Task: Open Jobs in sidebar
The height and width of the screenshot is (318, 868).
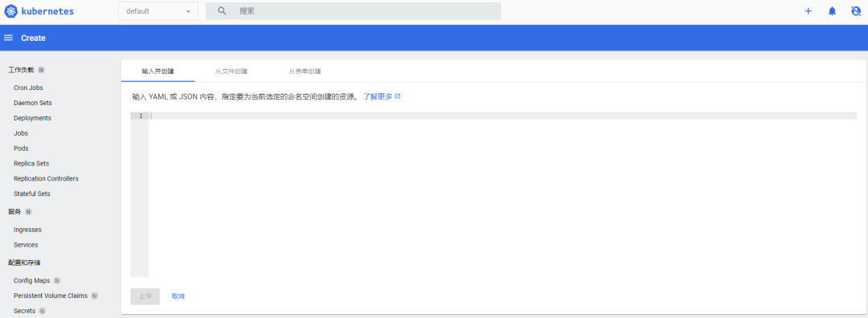Action: [21, 133]
